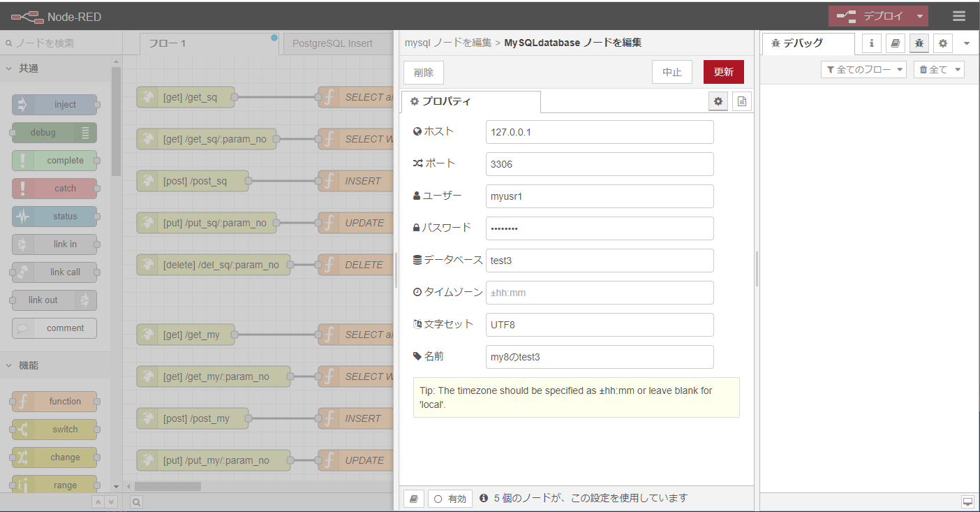The image size is (980, 512).
Task: Collapse the 機能 palette category
Action: point(55,365)
